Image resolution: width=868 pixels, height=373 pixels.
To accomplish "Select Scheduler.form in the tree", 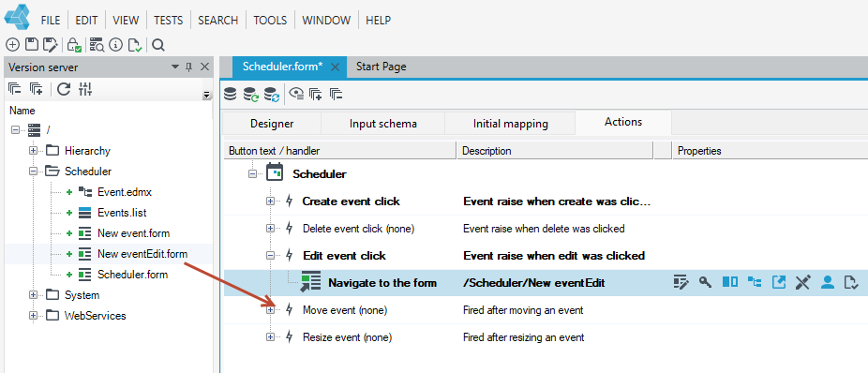I will (x=132, y=275).
